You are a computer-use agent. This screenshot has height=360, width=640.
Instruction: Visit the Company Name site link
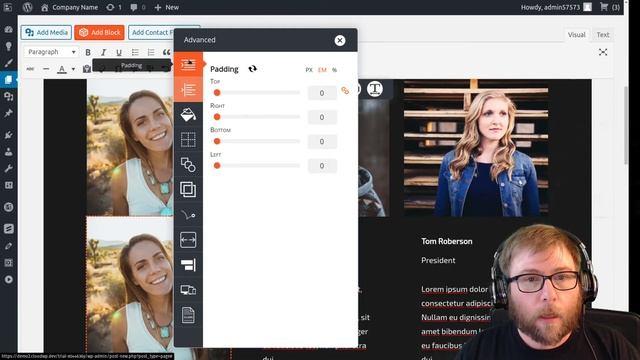69,7
